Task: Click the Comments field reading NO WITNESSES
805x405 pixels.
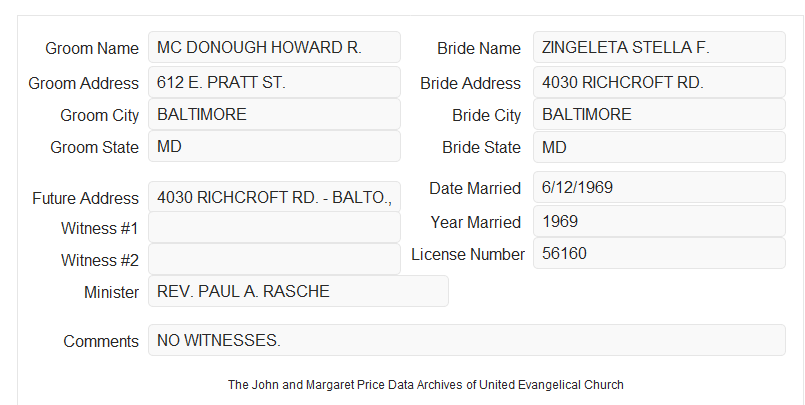Action: pyautogui.click(x=467, y=340)
